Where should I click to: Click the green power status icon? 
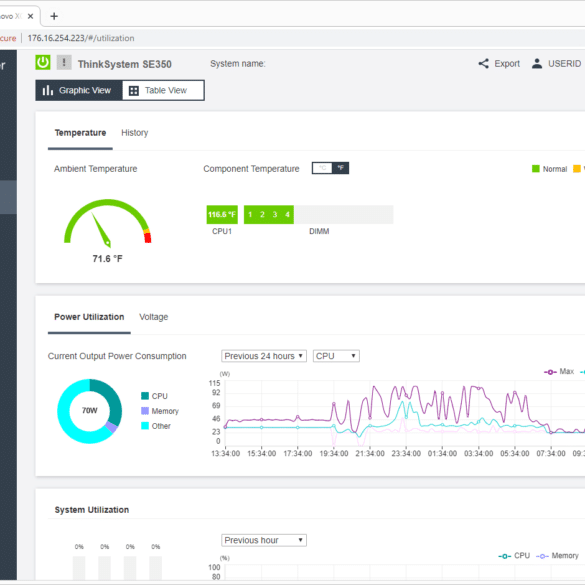point(43,62)
